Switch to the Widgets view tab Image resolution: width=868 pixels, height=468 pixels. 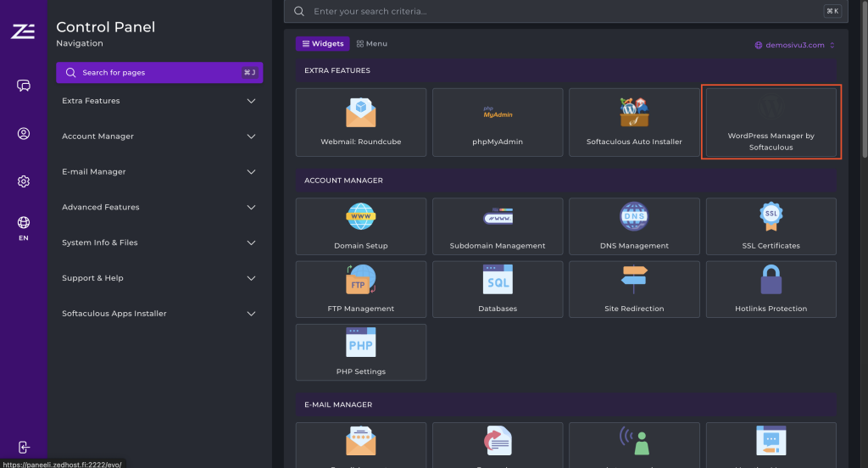tap(323, 43)
